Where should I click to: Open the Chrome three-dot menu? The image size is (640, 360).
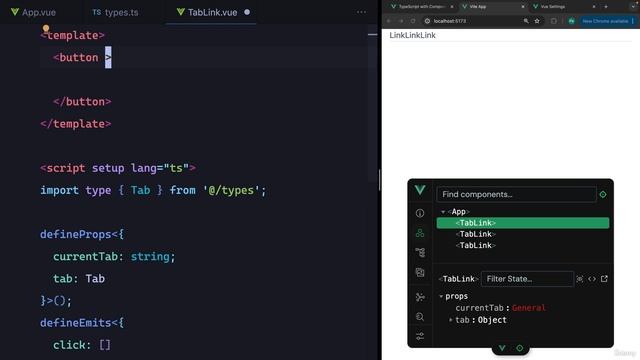633,21
